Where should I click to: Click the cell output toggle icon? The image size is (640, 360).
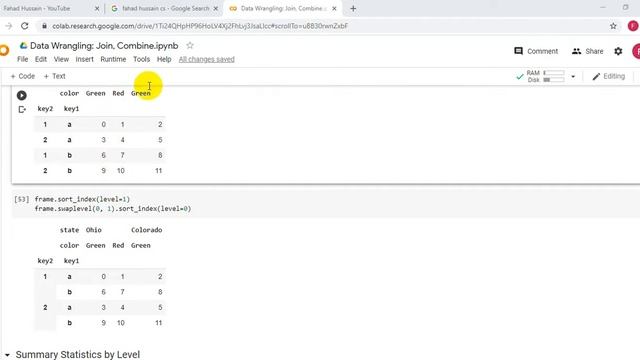pos(22,109)
